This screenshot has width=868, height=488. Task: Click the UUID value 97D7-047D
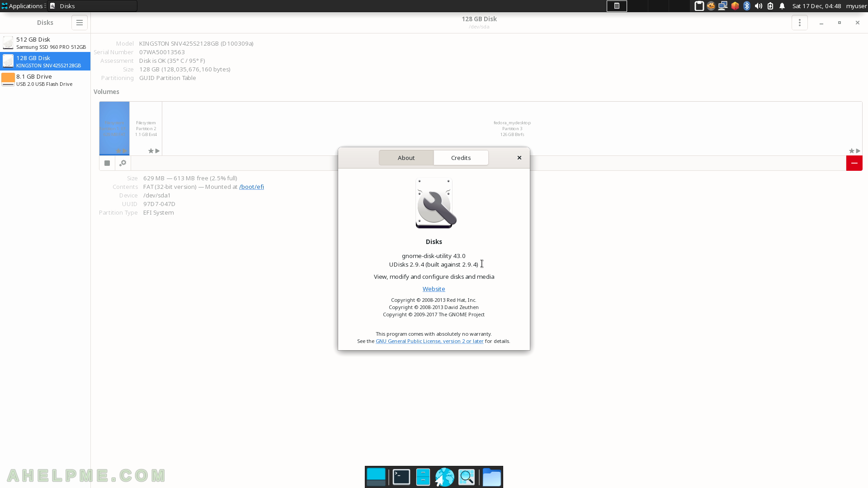(x=159, y=204)
